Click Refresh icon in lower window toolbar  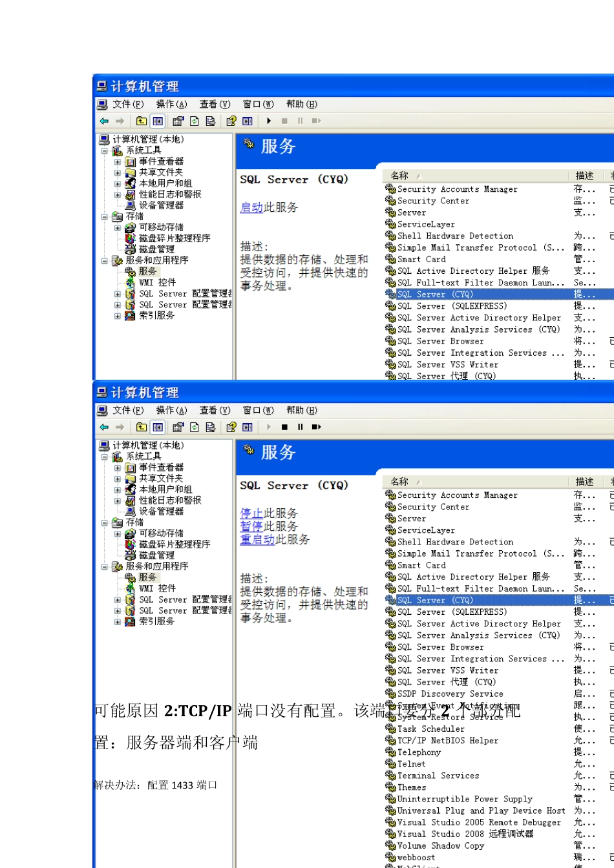194,427
